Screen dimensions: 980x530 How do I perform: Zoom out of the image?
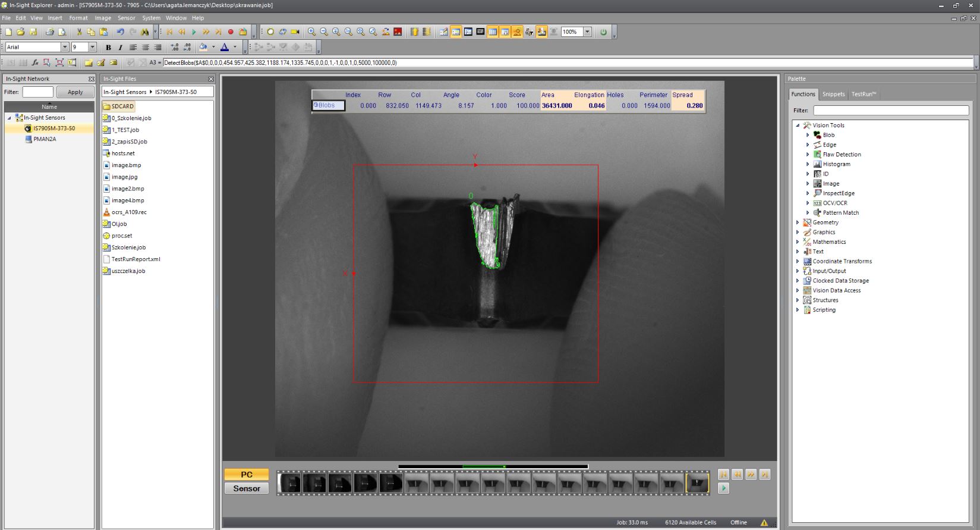(324, 32)
